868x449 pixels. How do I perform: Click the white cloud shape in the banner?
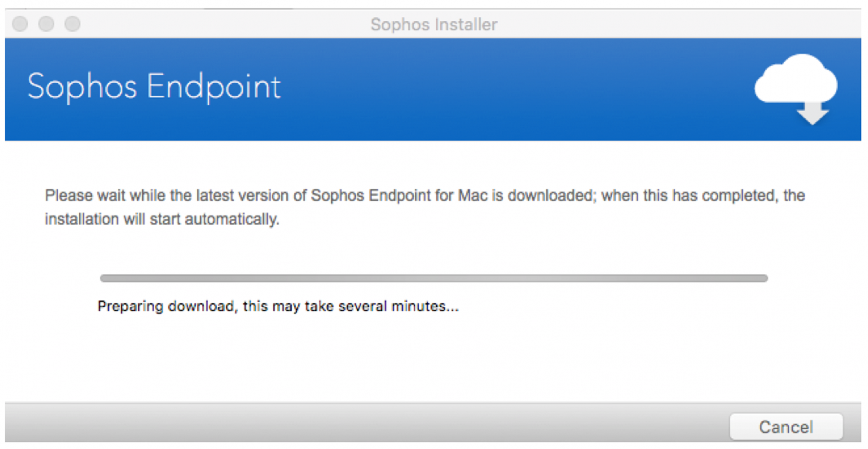pyautogui.click(x=796, y=78)
